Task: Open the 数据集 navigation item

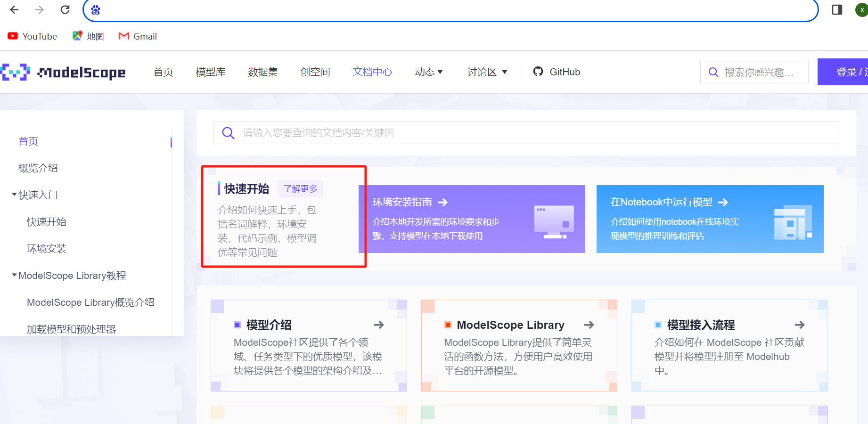Action: click(263, 72)
